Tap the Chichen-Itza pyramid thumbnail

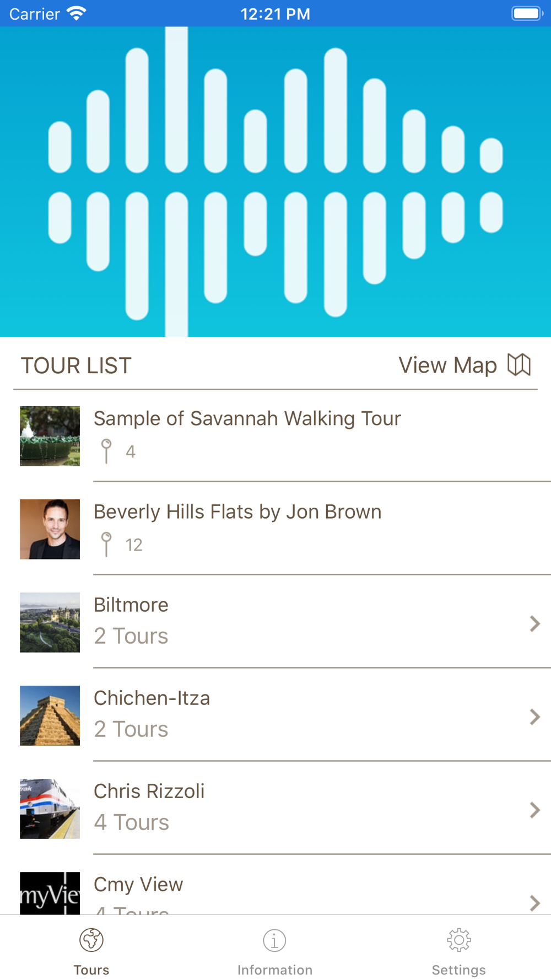coord(50,715)
